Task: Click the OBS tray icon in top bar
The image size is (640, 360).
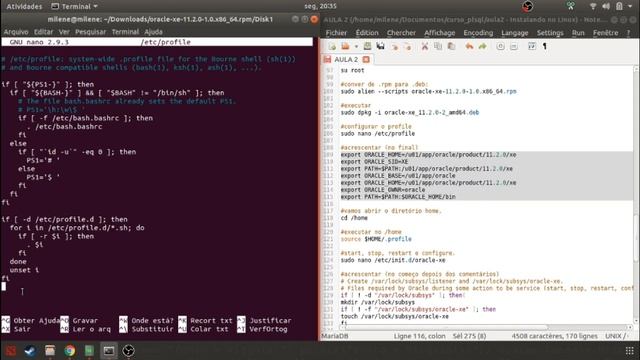Action: [x=528, y=6]
